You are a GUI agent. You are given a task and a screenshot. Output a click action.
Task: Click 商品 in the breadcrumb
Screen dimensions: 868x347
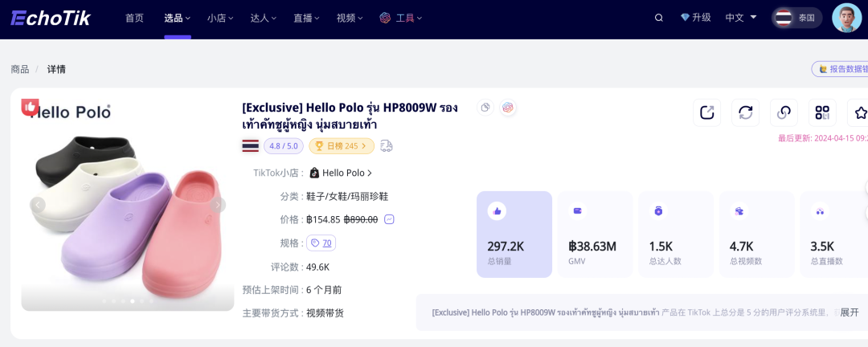coord(20,69)
